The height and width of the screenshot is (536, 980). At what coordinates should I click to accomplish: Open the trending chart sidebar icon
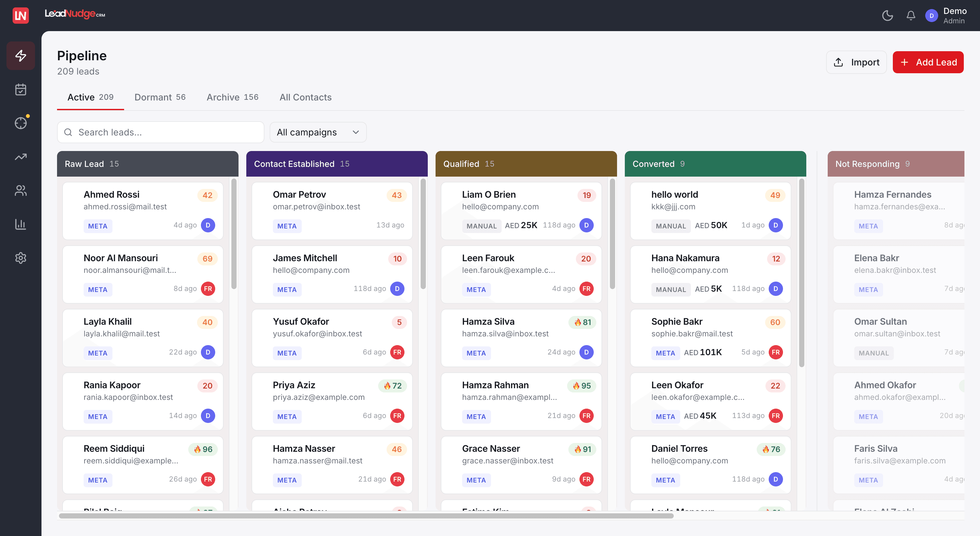(20, 157)
